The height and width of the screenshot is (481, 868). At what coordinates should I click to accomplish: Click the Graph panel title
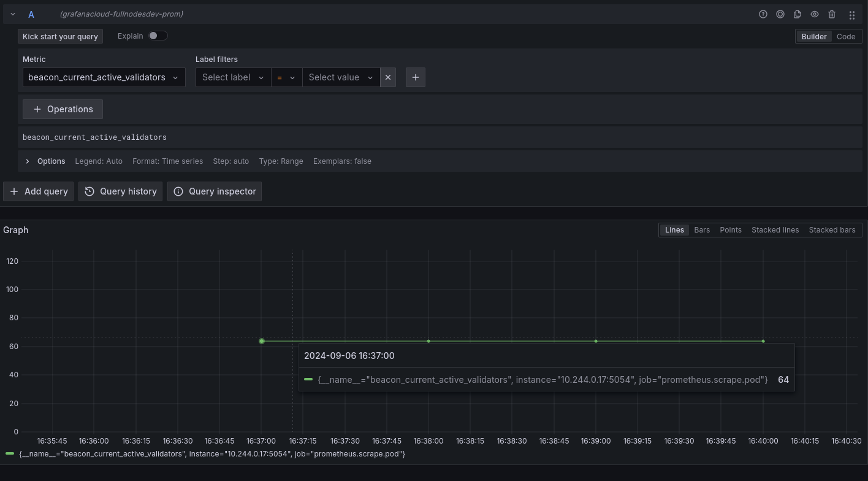(x=16, y=230)
